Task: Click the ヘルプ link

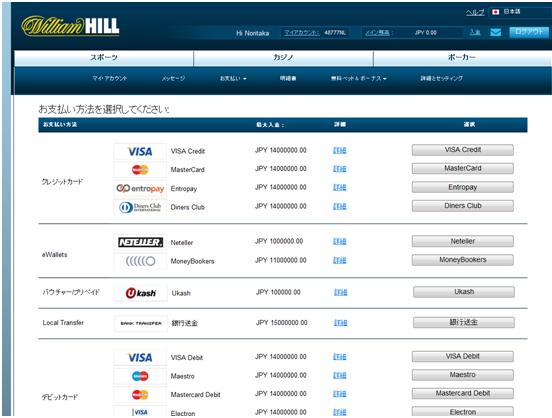Action: click(475, 12)
